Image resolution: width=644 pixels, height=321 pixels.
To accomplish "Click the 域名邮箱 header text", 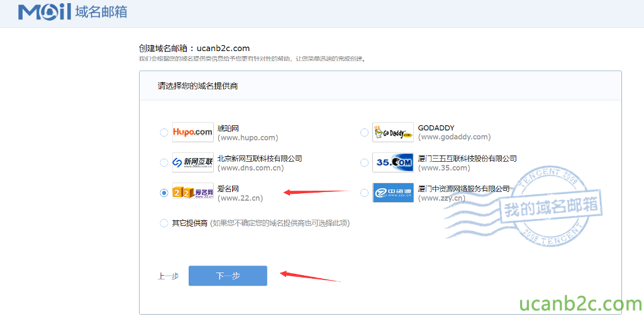I will [101, 13].
